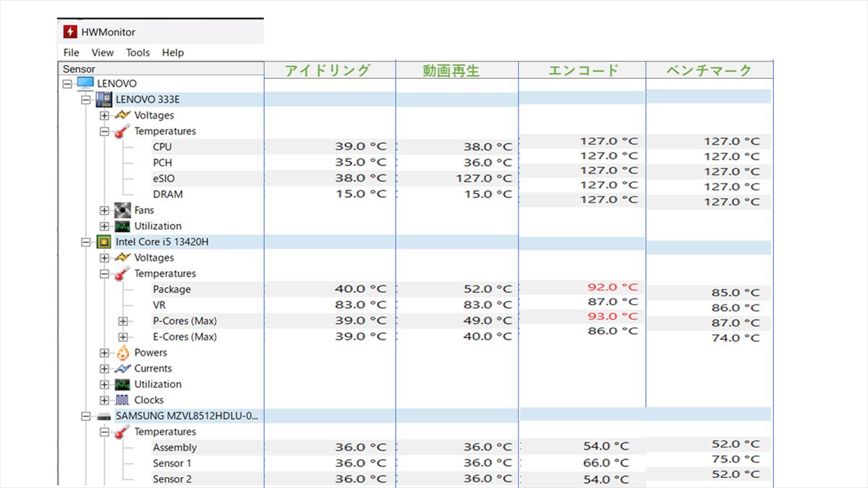Click the 35.0 °C value in PCH row
868x488 pixels.
click(x=360, y=162)
